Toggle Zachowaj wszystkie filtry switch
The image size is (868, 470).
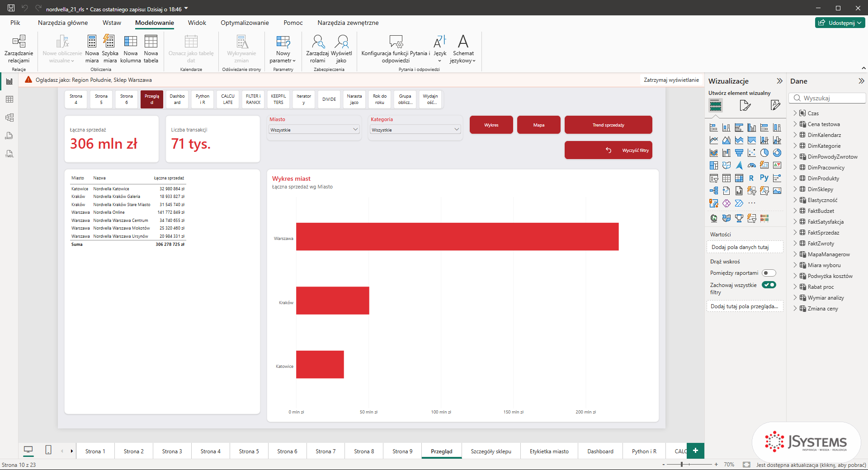tap(769, 285)
